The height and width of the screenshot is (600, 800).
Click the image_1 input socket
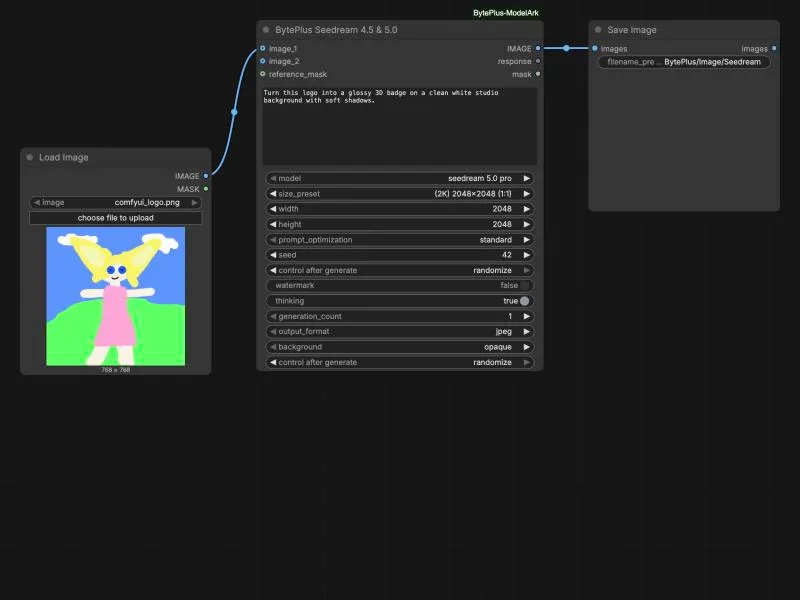[263, 48]
